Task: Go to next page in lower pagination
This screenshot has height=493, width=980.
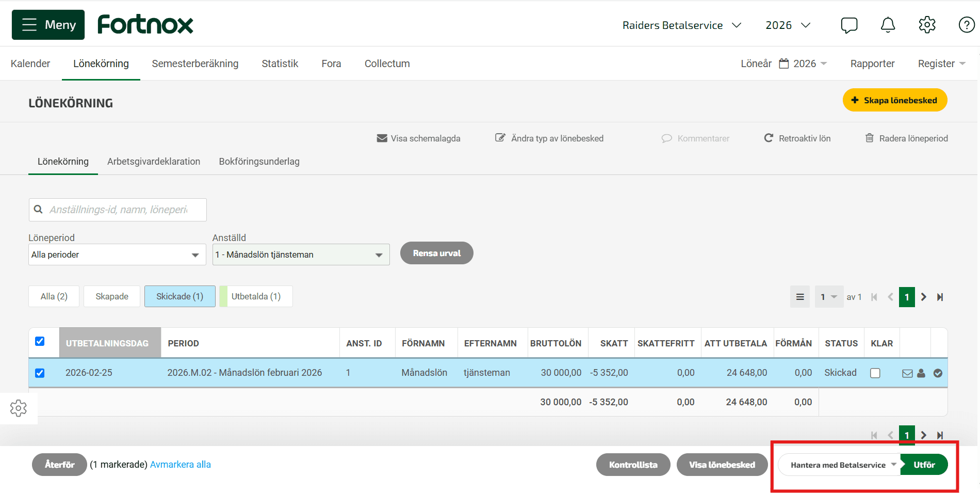Action: (x=924, y=435)
